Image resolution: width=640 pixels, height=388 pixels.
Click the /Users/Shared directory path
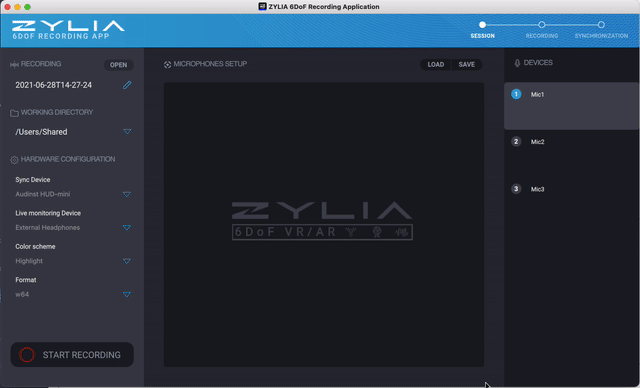(41, 132)
